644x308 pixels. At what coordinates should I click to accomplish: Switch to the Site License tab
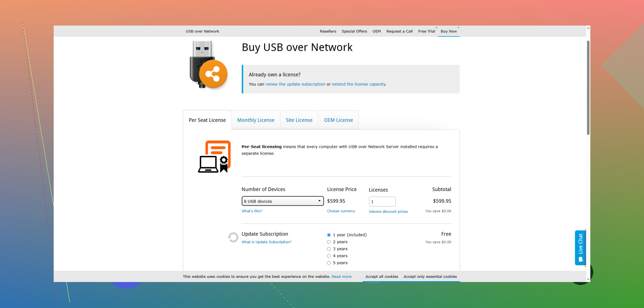(299, 120)
